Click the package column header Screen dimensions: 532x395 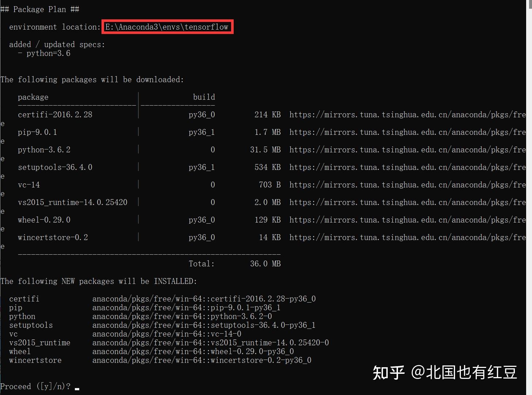33,97
